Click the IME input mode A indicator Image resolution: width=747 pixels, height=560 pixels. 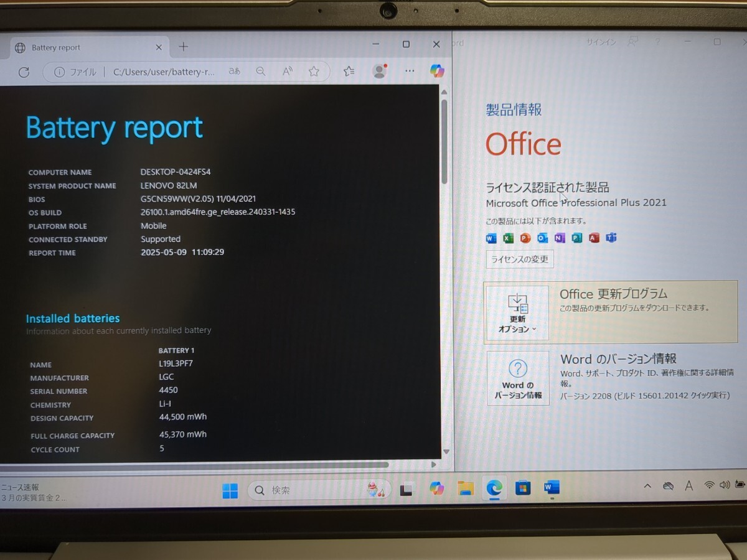(x=689, y=486)
